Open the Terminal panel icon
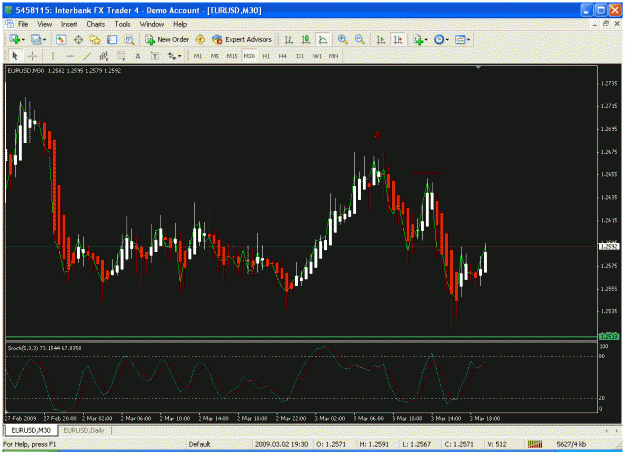 pos(112,39)
